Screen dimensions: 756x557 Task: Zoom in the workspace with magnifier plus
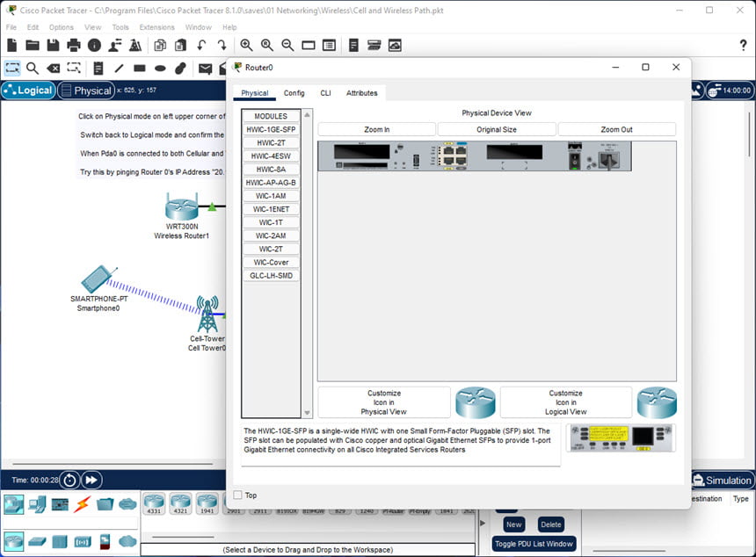coord(246,46)
